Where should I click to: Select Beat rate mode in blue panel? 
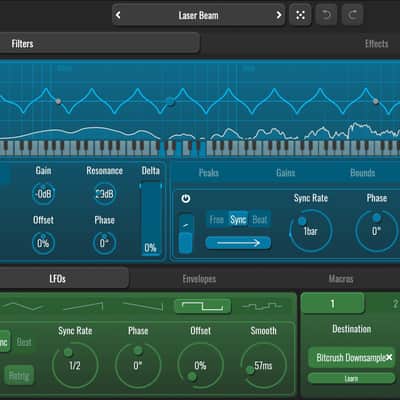click(x=260, y=220)
